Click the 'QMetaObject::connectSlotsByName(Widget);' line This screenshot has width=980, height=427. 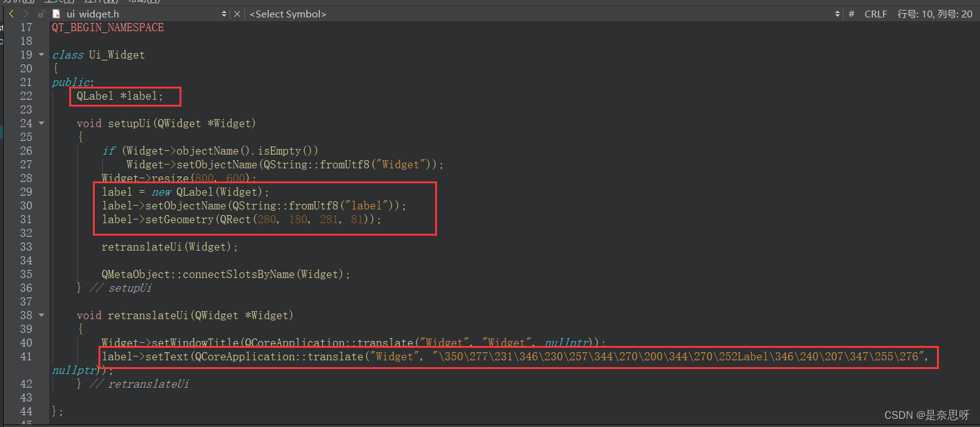(x=226, y=274)
